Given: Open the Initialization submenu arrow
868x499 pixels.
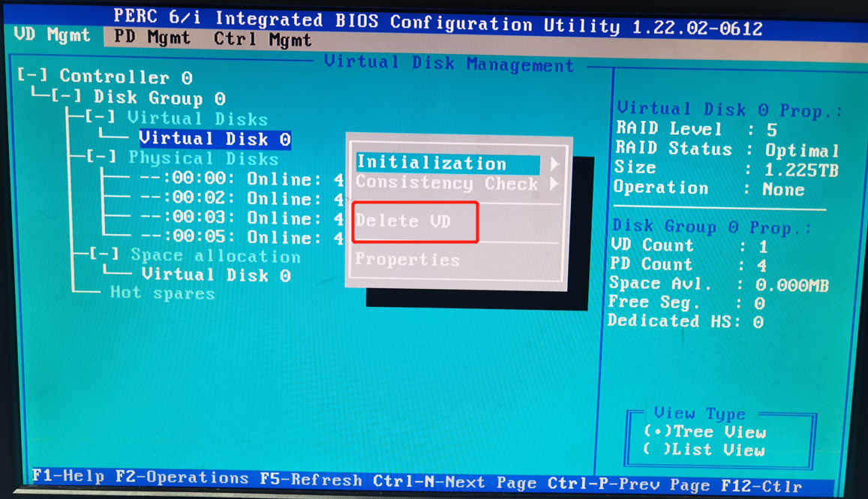Looking at the screenshot, I should point(554,164).
